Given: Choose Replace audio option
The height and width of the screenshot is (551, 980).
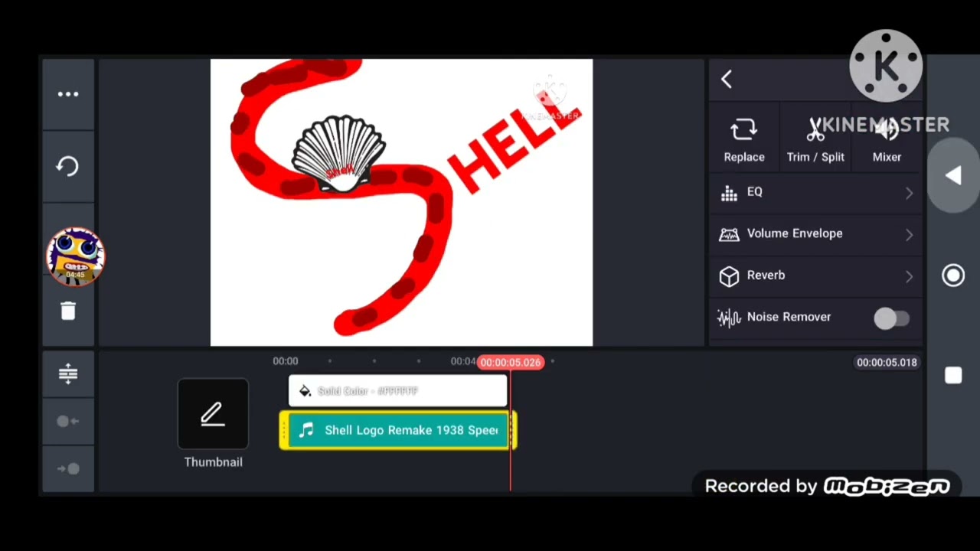Looking at the screenshot, I should pyautogui.click(x=744, y=141).
